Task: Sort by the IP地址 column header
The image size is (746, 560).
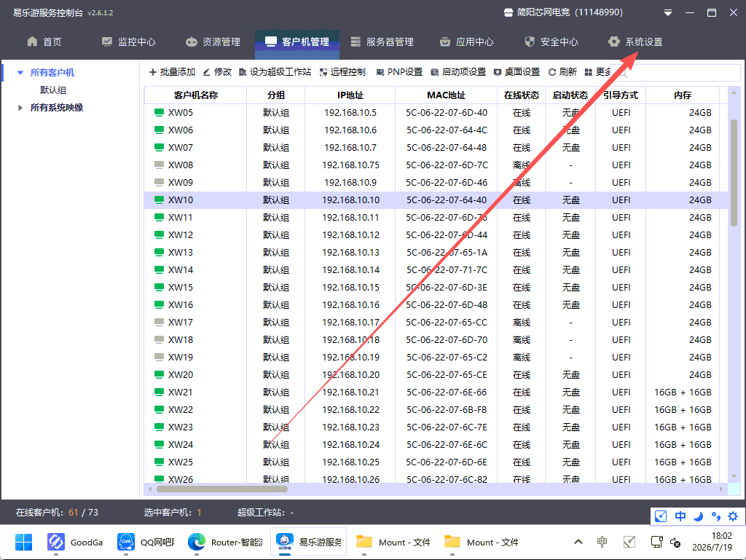Action: tap(350, 95)
